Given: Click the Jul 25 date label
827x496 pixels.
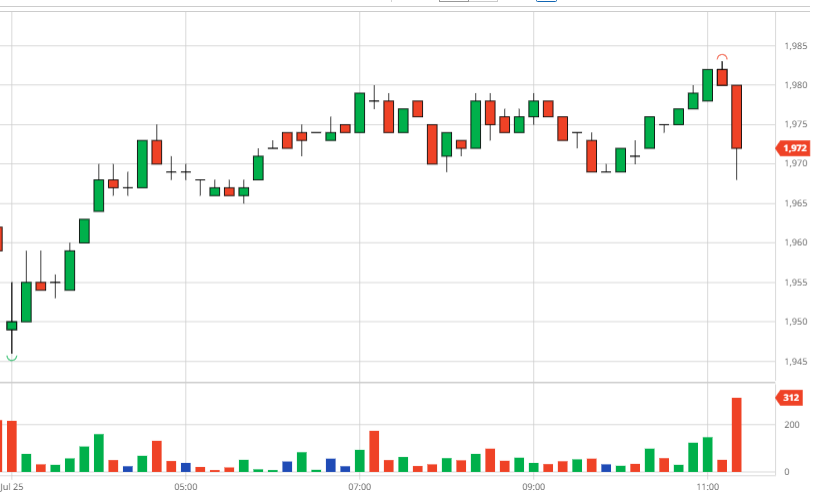Looking at the screenshot, I should (12, 487).
